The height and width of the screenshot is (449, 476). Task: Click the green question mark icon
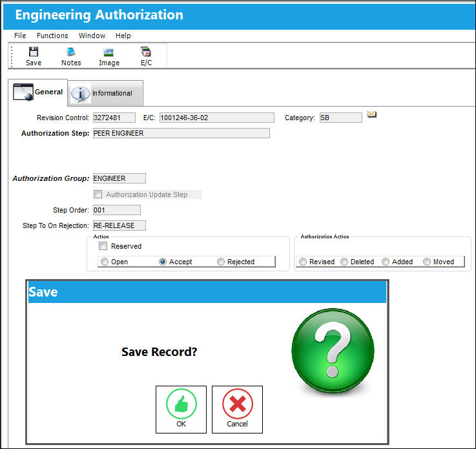333,350
